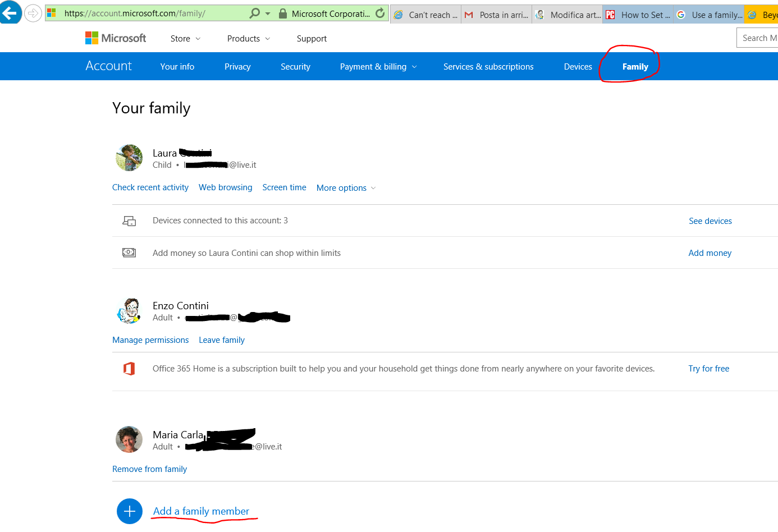This screenshot has height=532, width=778.
Task: Click the refresh icon in address bar
Action: (x=380, y=13)
